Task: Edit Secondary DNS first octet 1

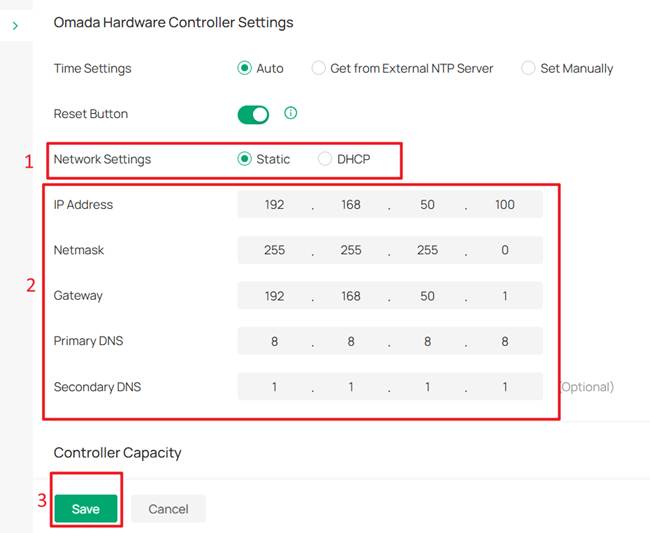Action: coord(274,387)
